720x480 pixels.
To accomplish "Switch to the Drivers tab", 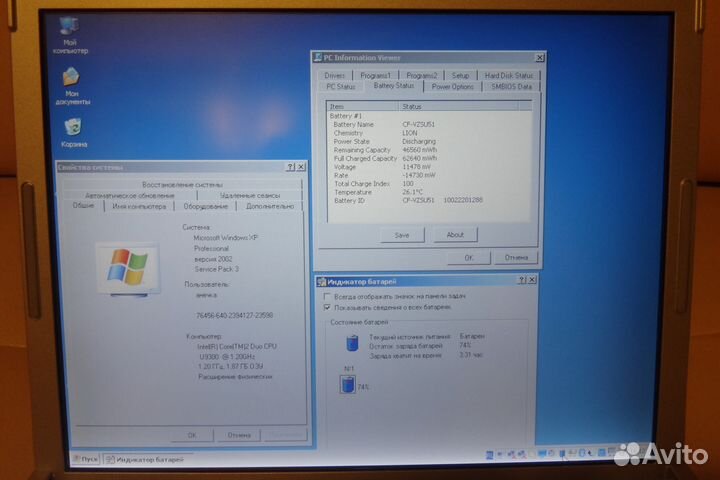I will pyautogui.click(x=335, y=75).
